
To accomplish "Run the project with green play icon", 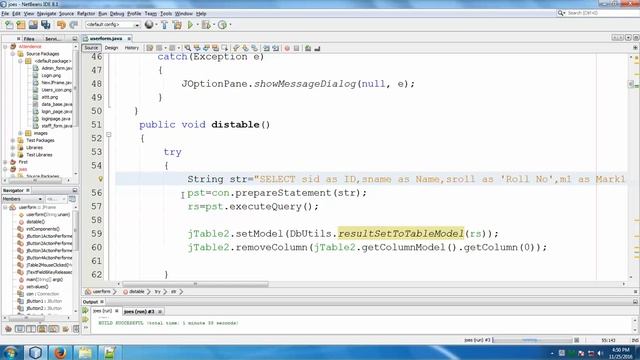I will tap(190, 25).
